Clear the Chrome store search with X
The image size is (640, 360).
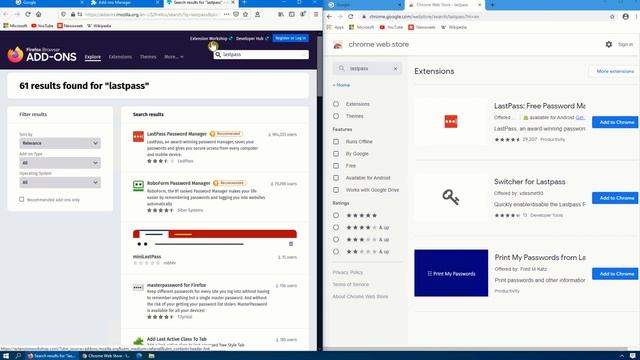(395, 69)
